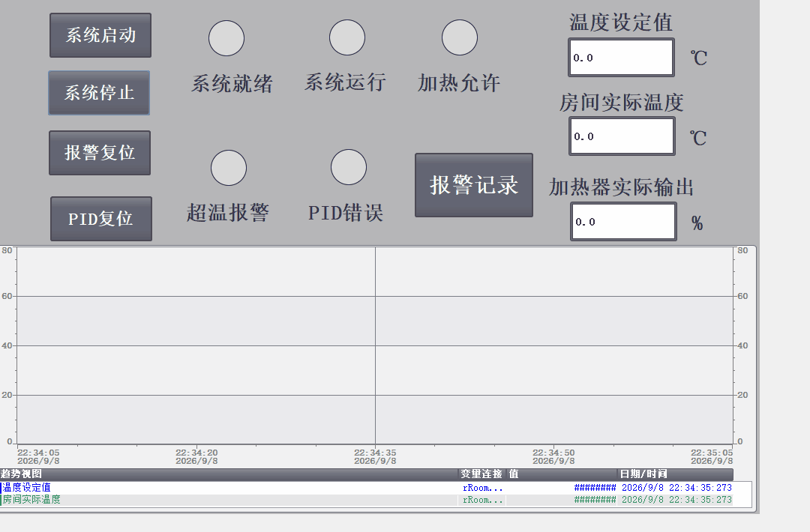Viewport: 810px width, 532px height.
Task: Open the 报警记录 alarm log
Action: (x=474, y=185)
